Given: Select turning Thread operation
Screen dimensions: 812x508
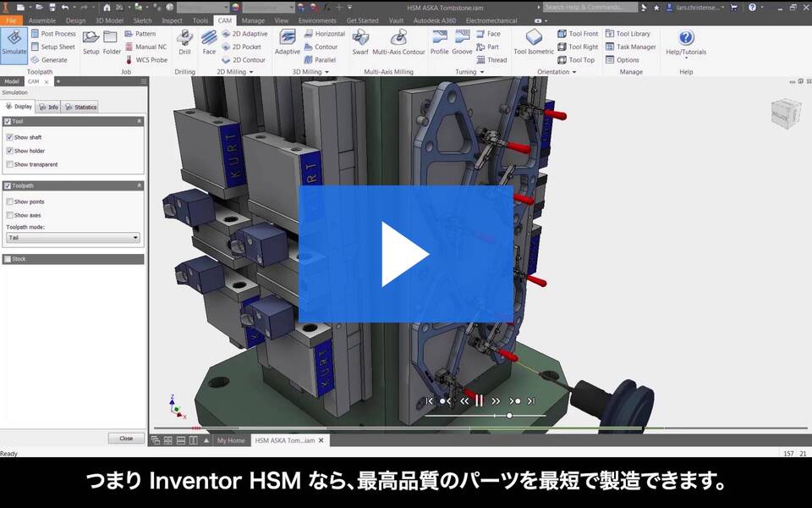Looking at the screenshot, I should coord(492,60).
